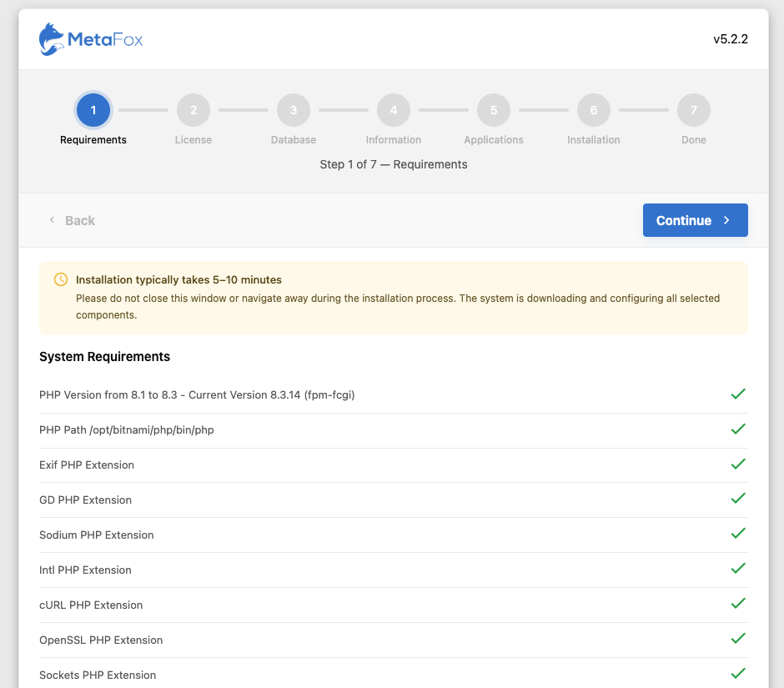
Task: Click checkmark for OpenSSL PHP Extension
Action: click(737, 639)
